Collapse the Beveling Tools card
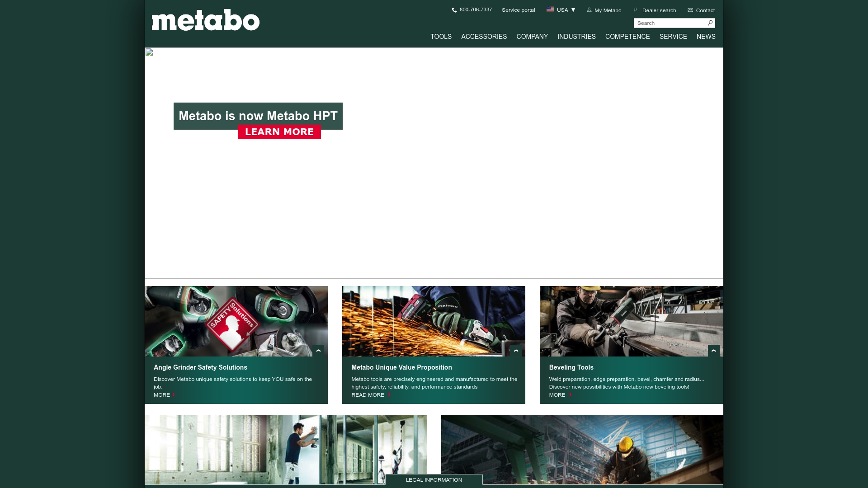868x488 pixels. pyautogui.click(x=714, y=351)
